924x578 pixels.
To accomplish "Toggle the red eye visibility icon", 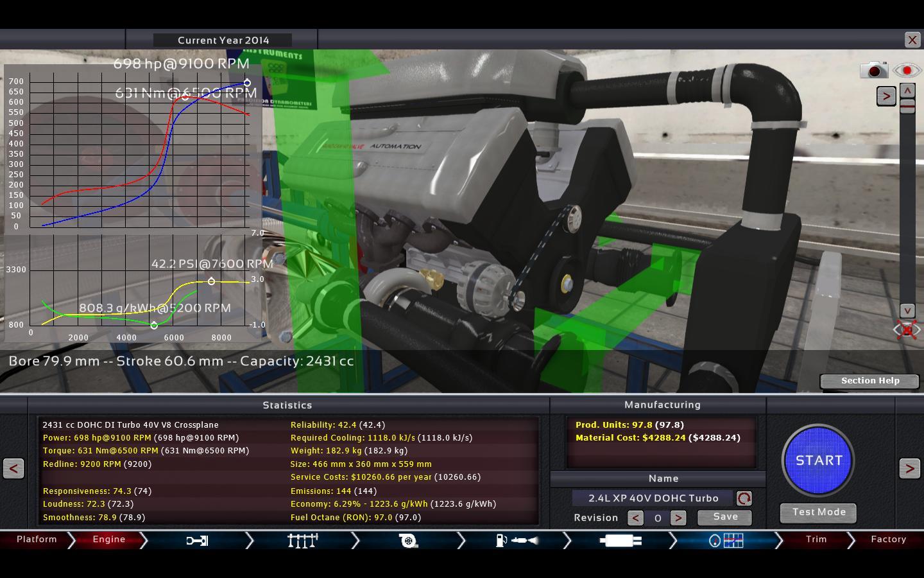I will pos(906,70).
